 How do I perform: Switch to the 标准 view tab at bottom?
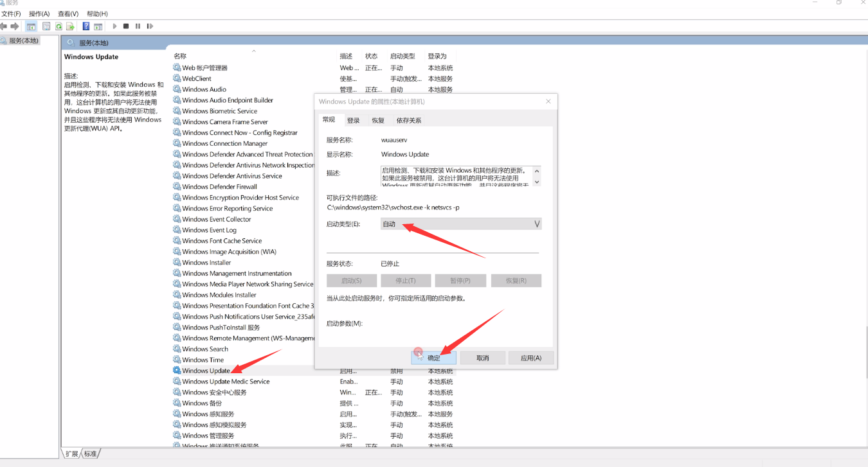tap(91, 454)
